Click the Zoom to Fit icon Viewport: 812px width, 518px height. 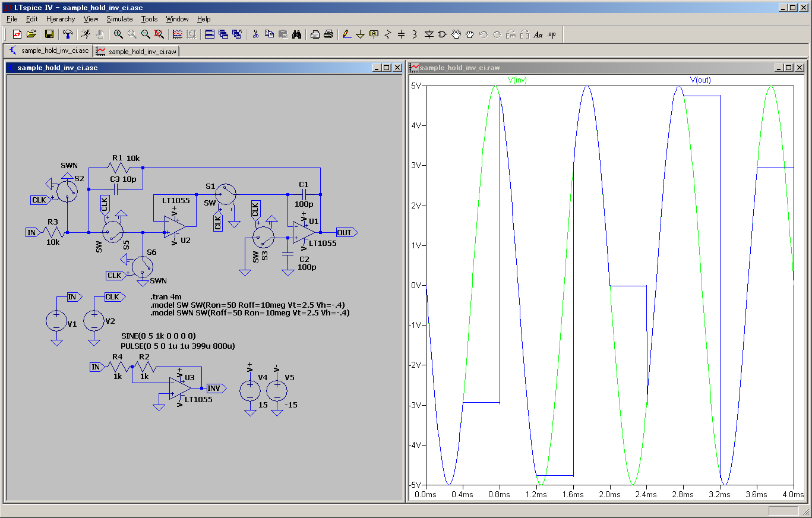(159, 34)
